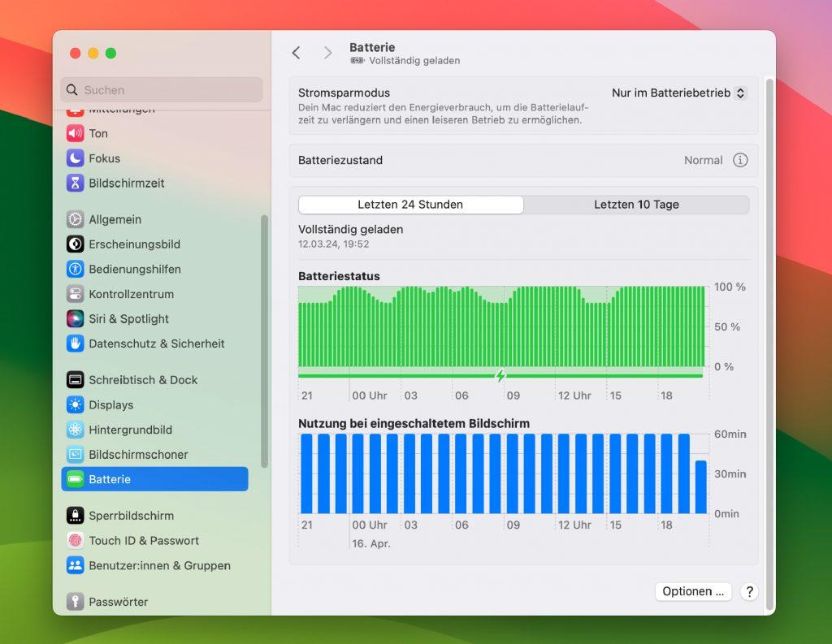
Task: Open Allgemein label in the sidebar
Action: coord(115,219)
